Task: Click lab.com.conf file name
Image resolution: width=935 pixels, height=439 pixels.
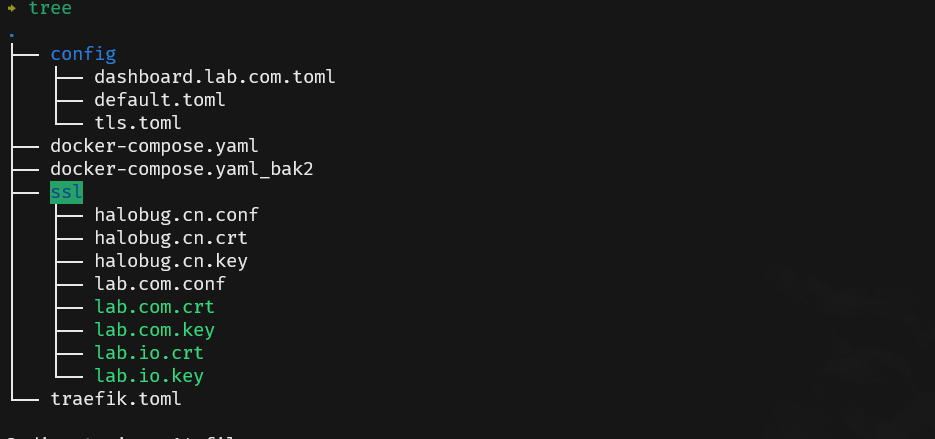Action: [160, 284]
